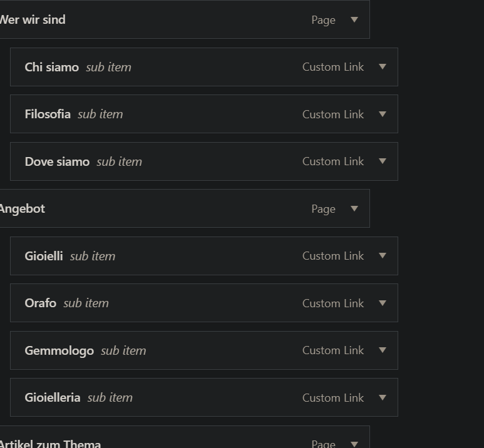Click the Filosofia menu item label
Image resolution: width=484 pixels, height=448 pixels.
click(48, 114)
